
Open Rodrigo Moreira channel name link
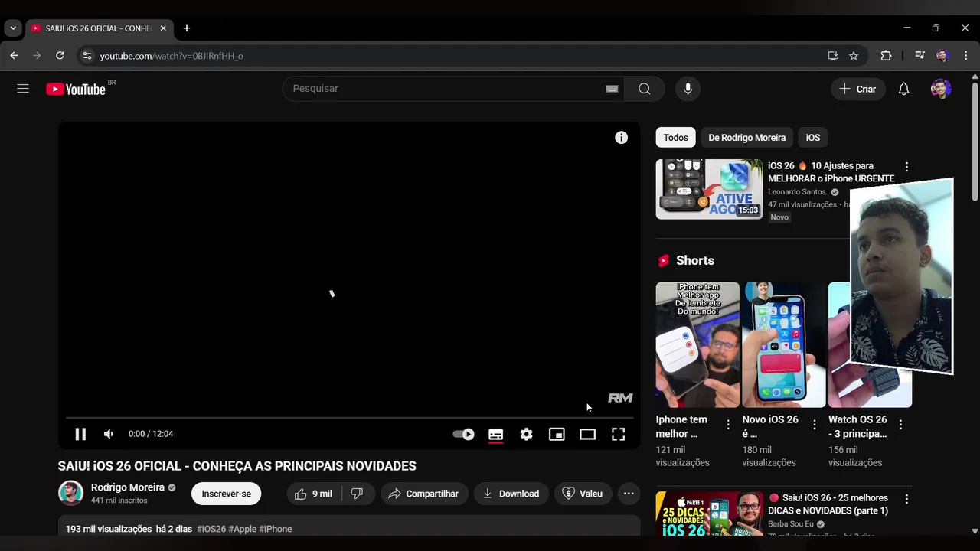128,487
